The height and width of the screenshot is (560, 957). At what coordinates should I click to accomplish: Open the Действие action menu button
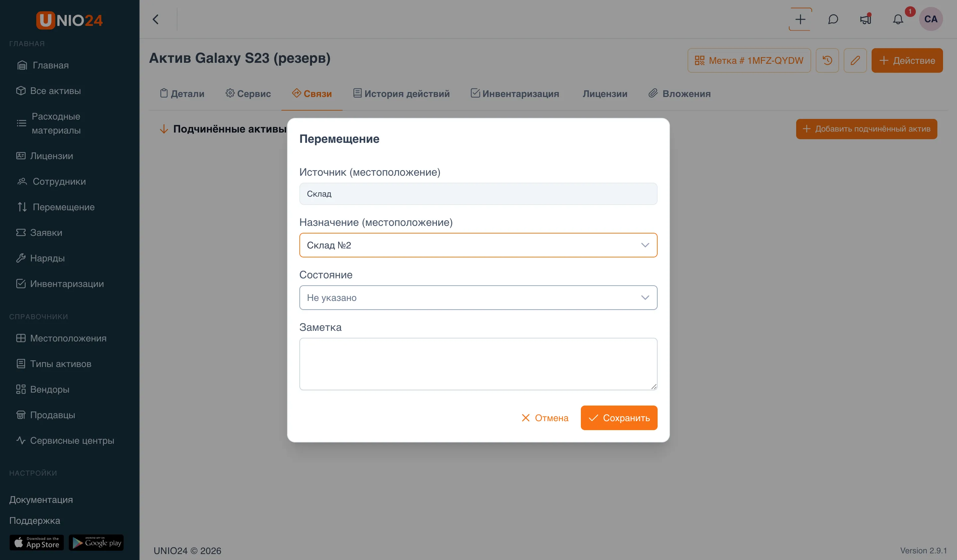click(x=907, y=60)
